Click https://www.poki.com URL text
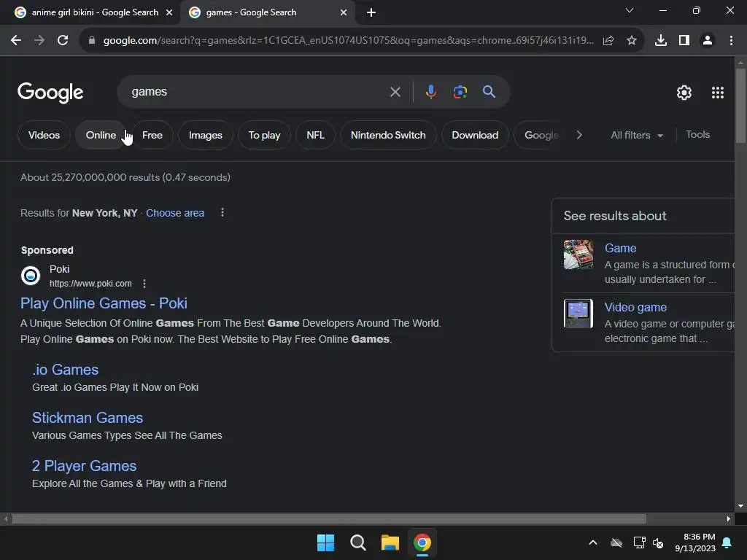 click(90, 284)
